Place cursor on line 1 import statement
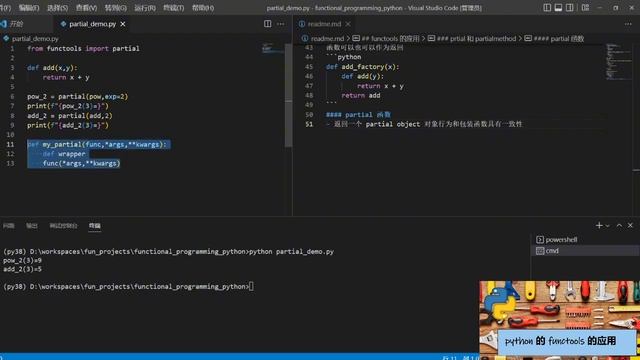 [83, 49]
